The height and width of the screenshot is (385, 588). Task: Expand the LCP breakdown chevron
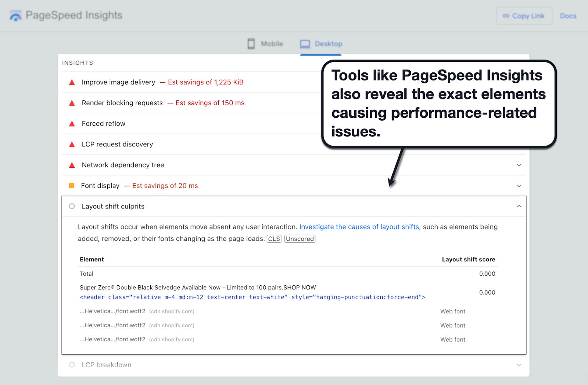coord(519,365)
